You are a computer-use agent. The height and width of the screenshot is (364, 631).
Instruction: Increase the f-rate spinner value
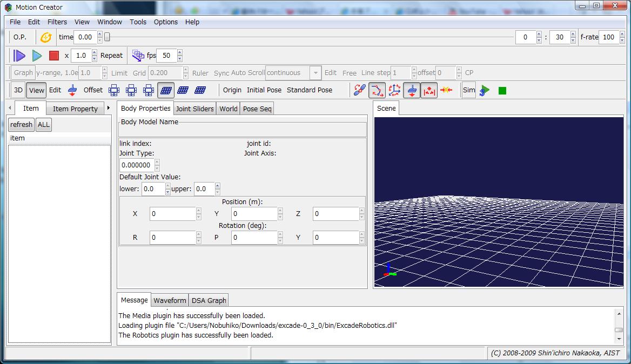coord(621,34)
